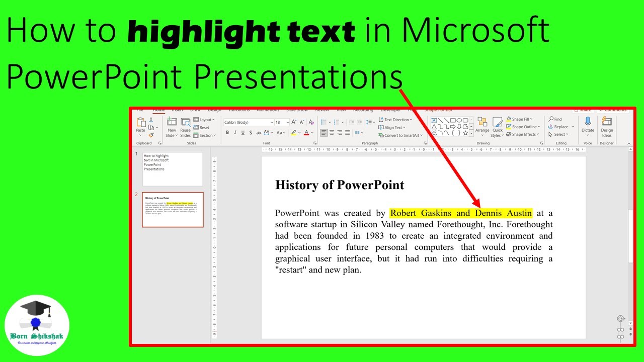The width and height of the screenshot is (644, 362).
Task: Click Convert to SmartArt
Action: point(399,135)
